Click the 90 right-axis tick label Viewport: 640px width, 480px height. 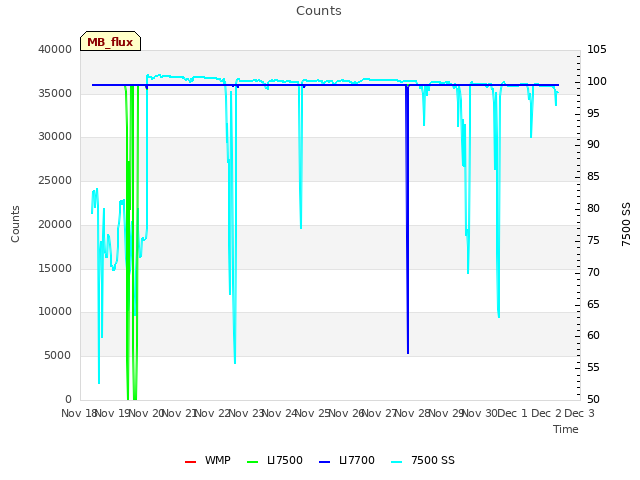[593, 144]
